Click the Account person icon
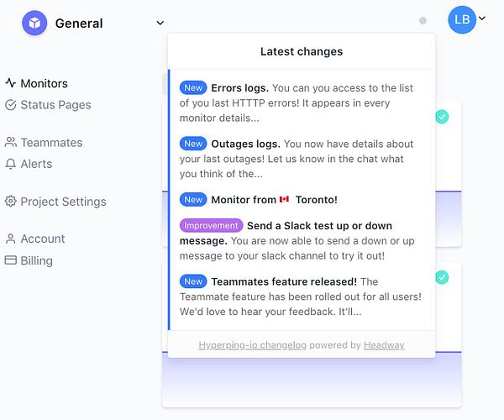Viewport: 504px width, 420px height. coord(11,239)
